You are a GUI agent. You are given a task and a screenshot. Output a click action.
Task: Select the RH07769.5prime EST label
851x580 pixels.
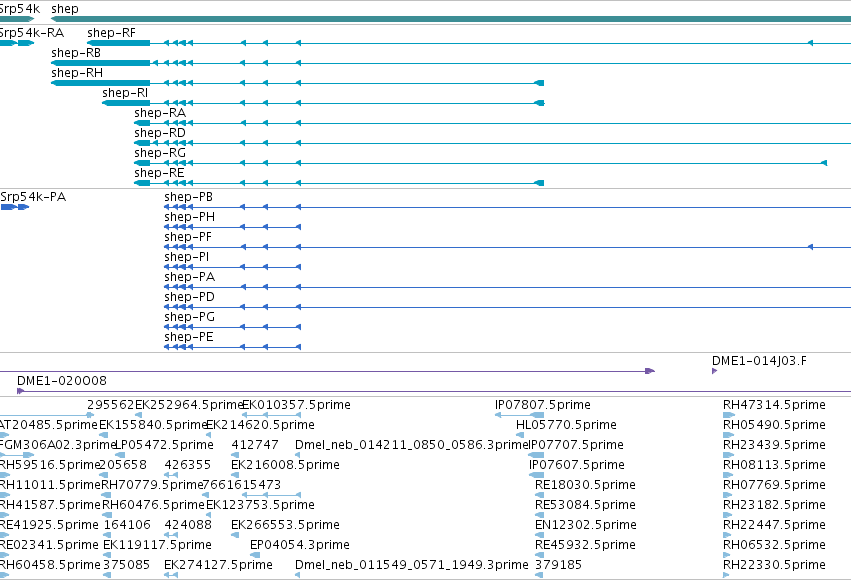point(774,485)
